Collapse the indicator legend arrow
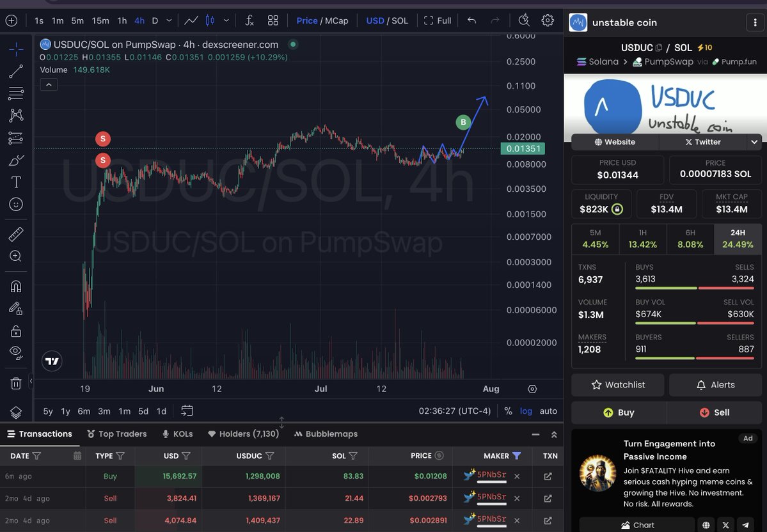This screenshot has height=532, width=767. pyautogui.click(x=49, y=84)
